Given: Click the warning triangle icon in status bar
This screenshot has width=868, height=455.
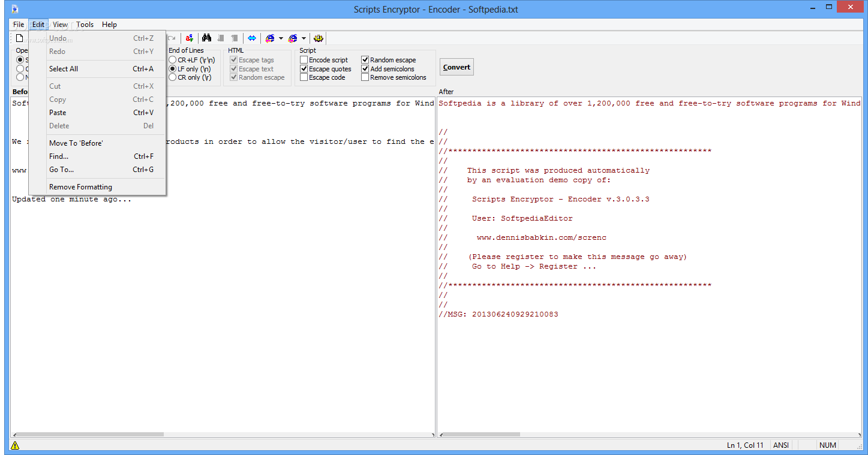Looking at the screenshot, I should tap(15, 445).
